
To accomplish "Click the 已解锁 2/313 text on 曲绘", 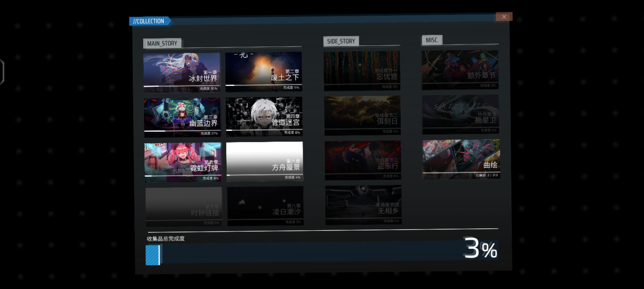I will pyautogui.click(x=486, y=175).
